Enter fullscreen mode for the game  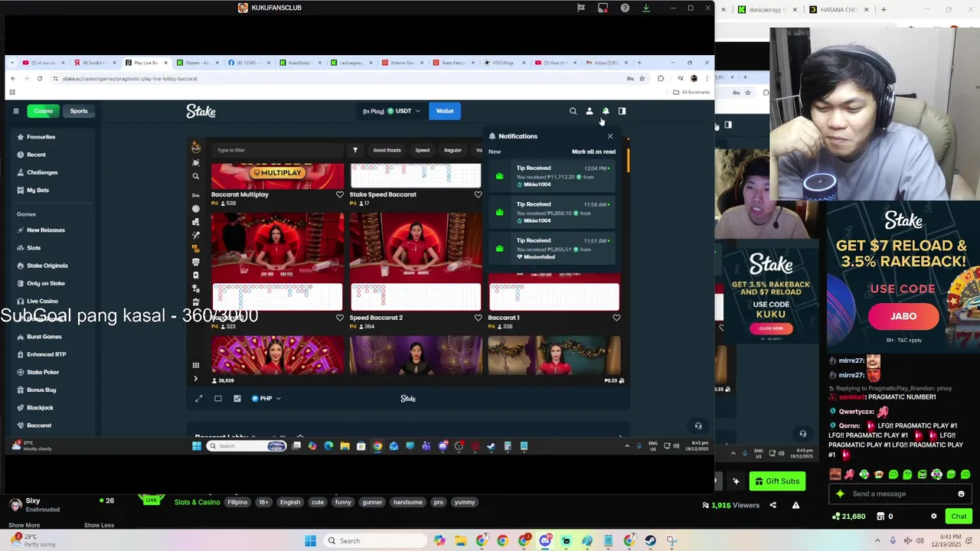[x=198, y=399]
